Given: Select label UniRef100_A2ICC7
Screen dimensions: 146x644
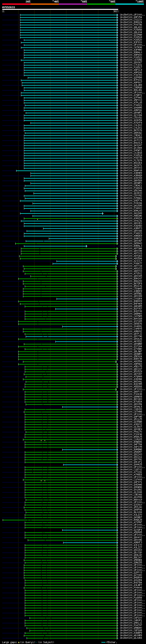Looking at the screenshot, I should [x=131, y=261].
